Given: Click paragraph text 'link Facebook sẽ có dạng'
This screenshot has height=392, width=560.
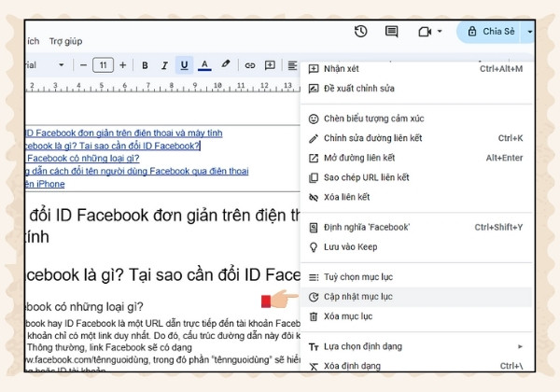Looking at the screenshot, I should (140, 347).
